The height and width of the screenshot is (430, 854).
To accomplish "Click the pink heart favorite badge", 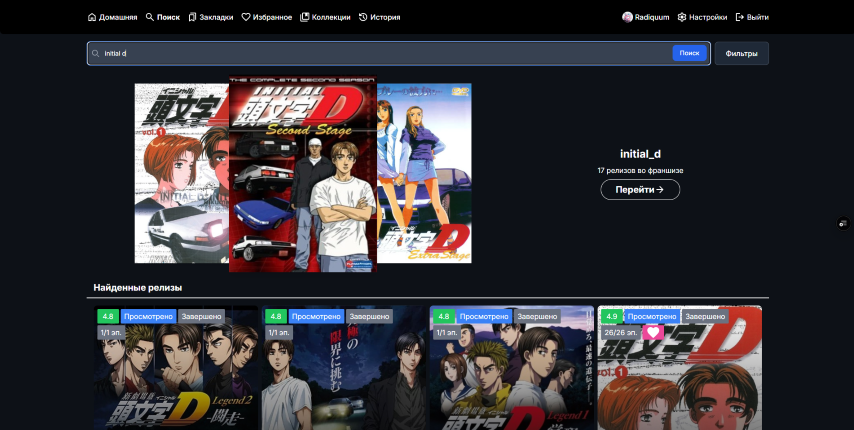I will click(653, 332).
